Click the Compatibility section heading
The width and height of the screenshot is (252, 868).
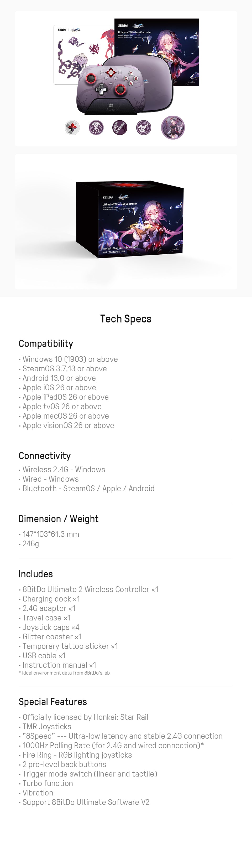point(46,344)
